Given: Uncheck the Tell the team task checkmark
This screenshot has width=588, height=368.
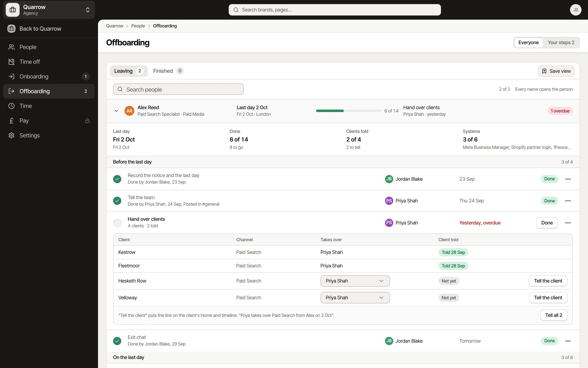Looking at the screenshot, I should pyautogui.click(x=117, y=201).
